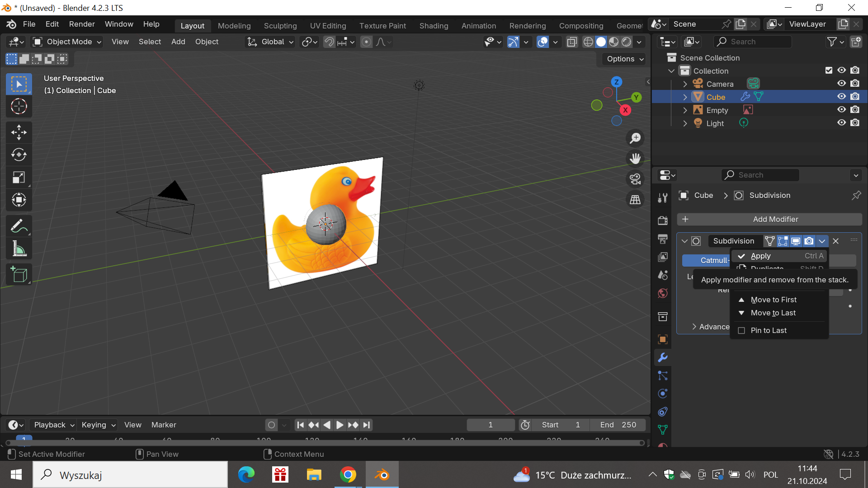Switch to the UV Editing workspace tab

pyautogui.click(x=328, y=26)
